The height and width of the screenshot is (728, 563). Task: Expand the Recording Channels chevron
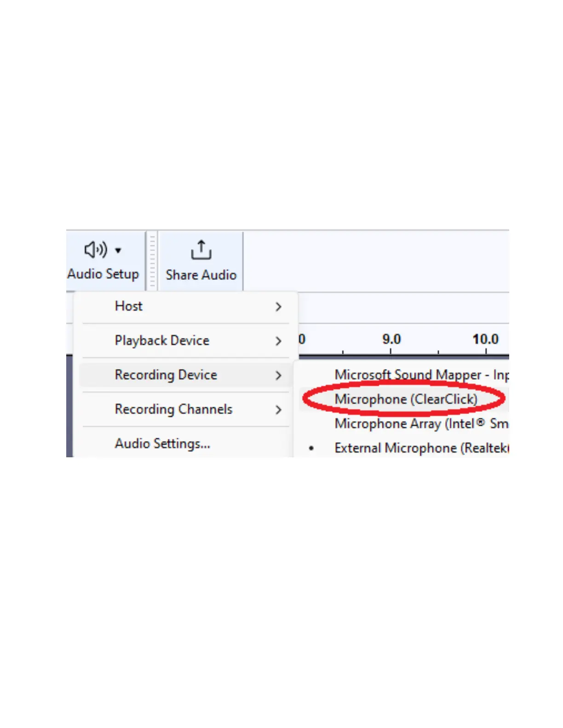278,409
